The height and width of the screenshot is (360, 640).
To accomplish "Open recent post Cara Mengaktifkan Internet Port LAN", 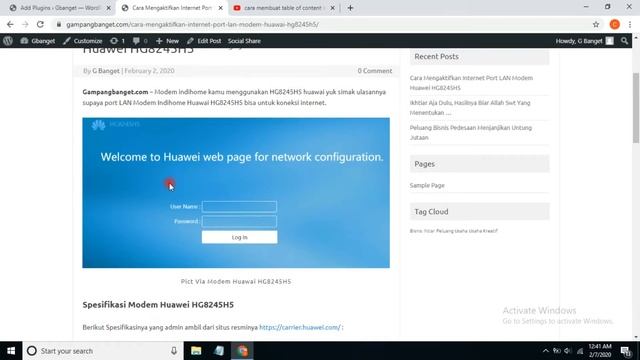I will click(x=471, y=82).
